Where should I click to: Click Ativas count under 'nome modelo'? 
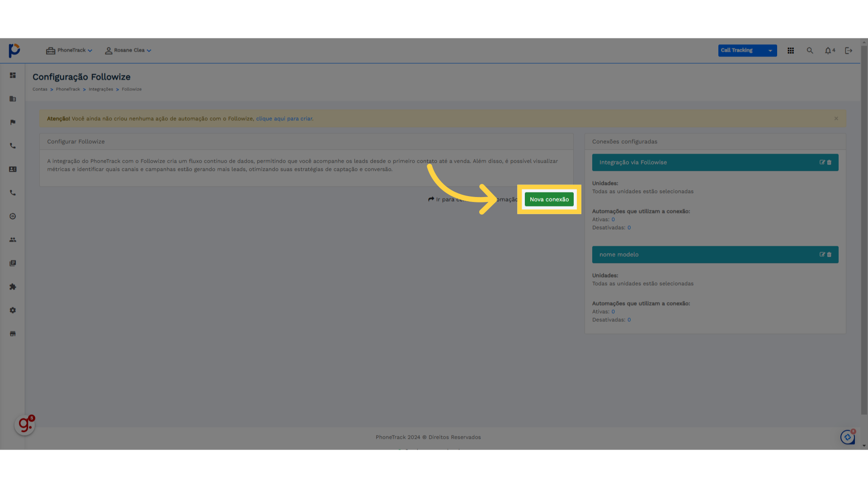pyautogui.click(x=613, y=312)
